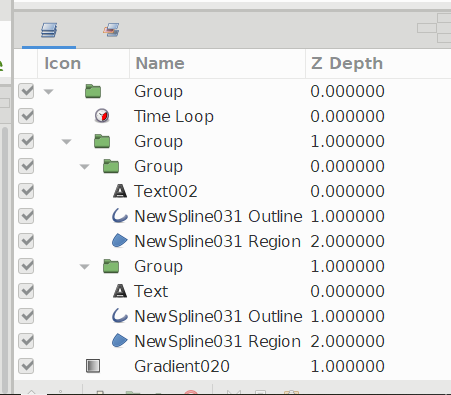Toggle checkbox of the Group containing Text002
Image resolution: width=451 pixels, height=395 pixels.
point(26,166)
